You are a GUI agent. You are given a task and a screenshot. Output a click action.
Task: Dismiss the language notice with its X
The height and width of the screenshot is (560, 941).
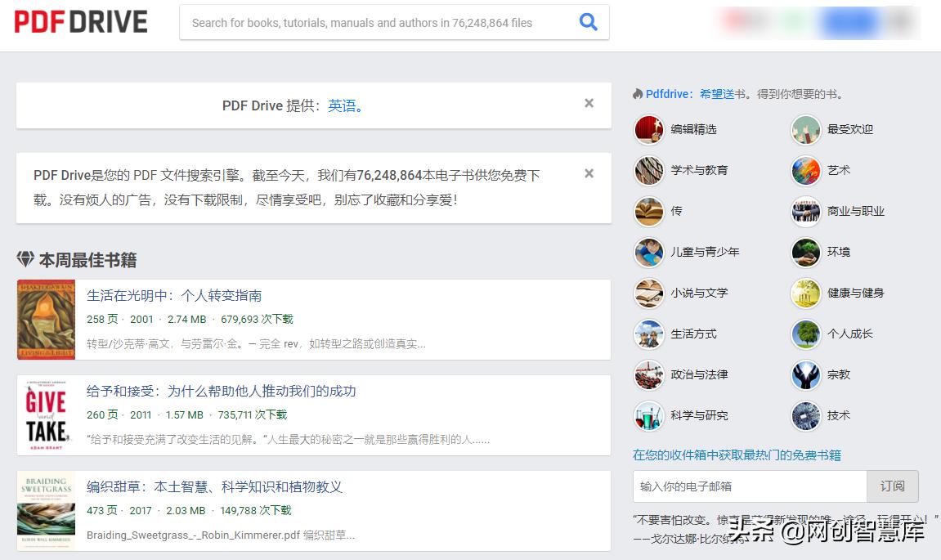[589, 103]
